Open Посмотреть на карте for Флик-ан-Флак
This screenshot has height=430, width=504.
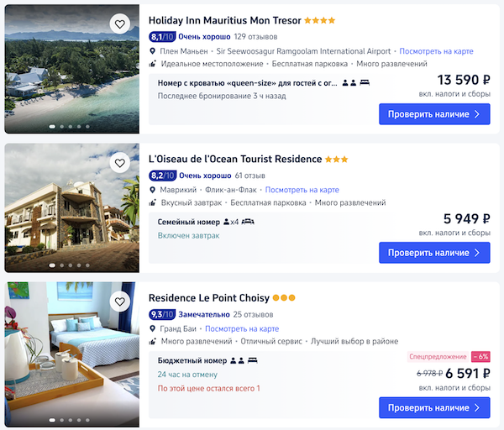(302, 190)
